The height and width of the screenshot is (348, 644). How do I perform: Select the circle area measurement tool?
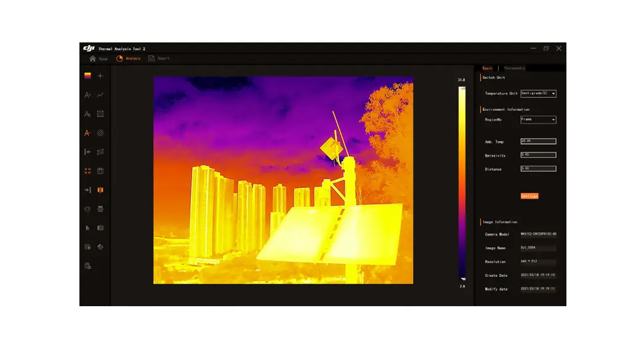[x=100, y=133]
